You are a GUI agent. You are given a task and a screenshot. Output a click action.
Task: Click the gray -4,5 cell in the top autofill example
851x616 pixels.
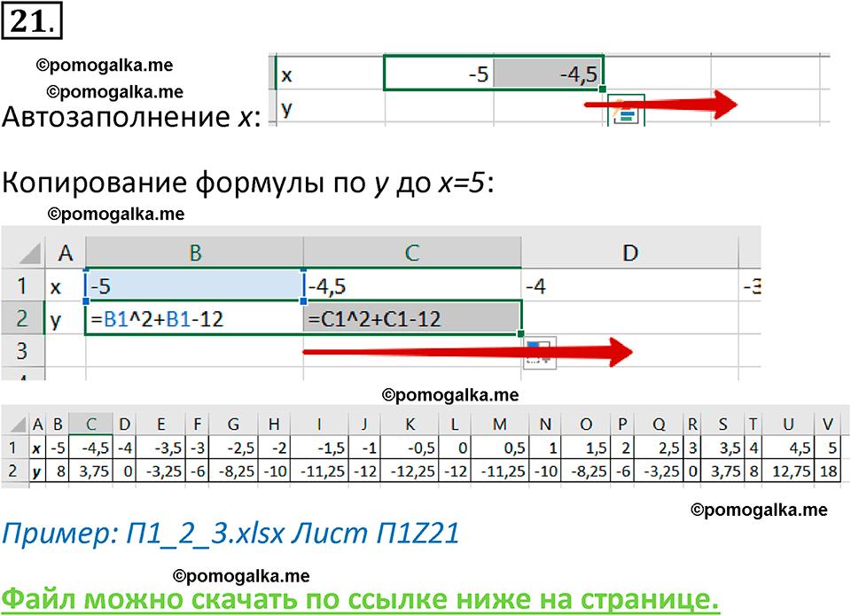pos(548,74)
